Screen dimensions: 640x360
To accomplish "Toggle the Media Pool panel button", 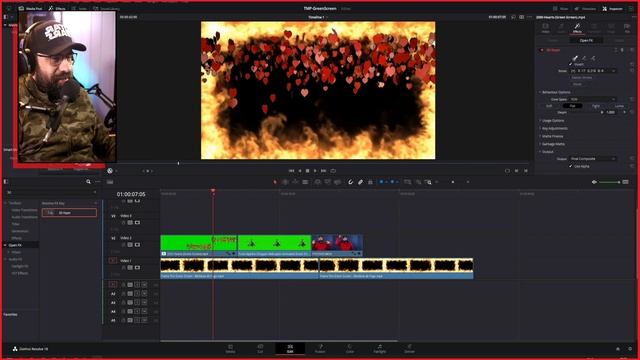I will [x=30, y=8].
